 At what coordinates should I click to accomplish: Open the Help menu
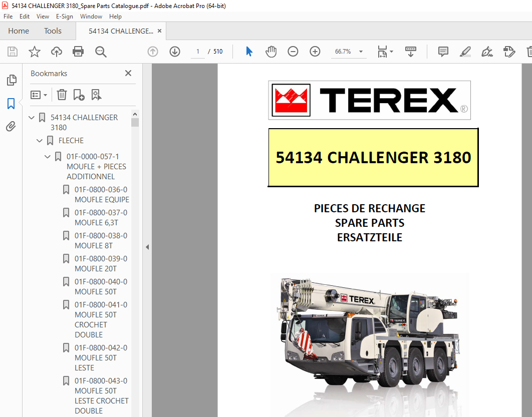pos(115,17)
